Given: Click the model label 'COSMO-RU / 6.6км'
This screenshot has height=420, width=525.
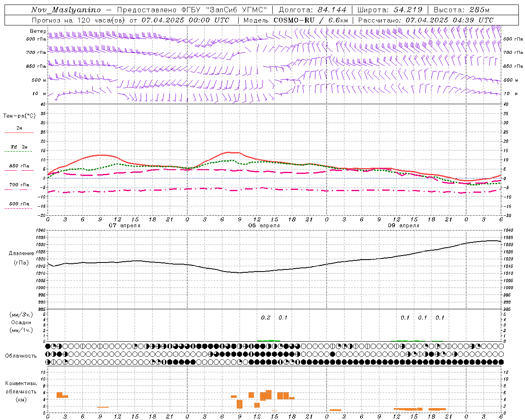Looking at the screenshot, I should click(311, 20).
